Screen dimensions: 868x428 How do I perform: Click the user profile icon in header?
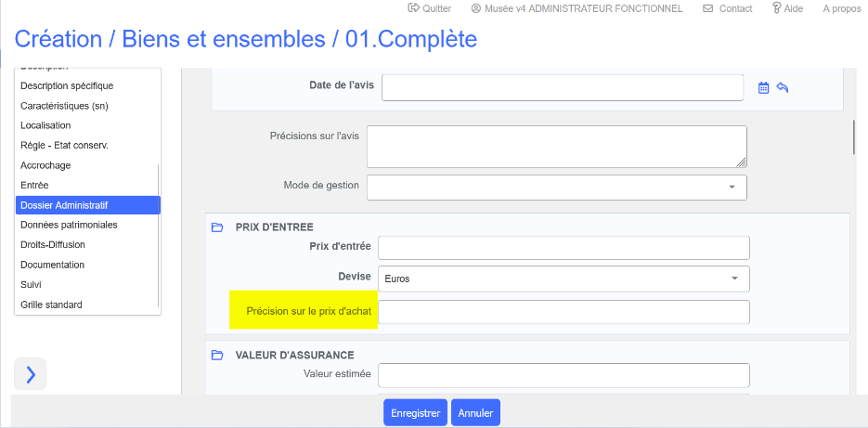476,8
